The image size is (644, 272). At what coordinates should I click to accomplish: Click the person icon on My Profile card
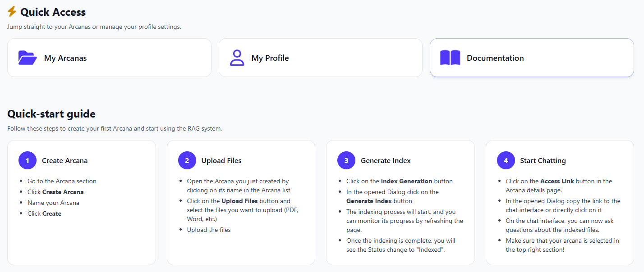(237, 58)
